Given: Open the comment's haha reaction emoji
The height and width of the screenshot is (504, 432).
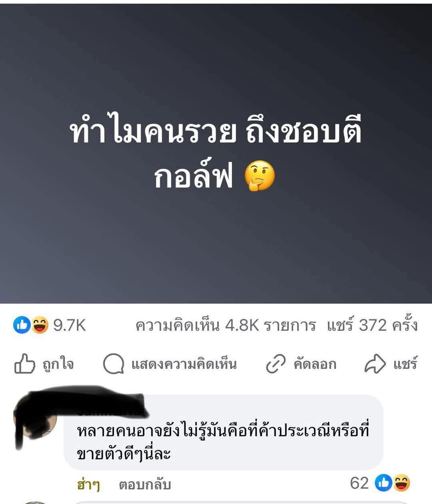Looking at the screenshot, I should click(x=401, y=483).
